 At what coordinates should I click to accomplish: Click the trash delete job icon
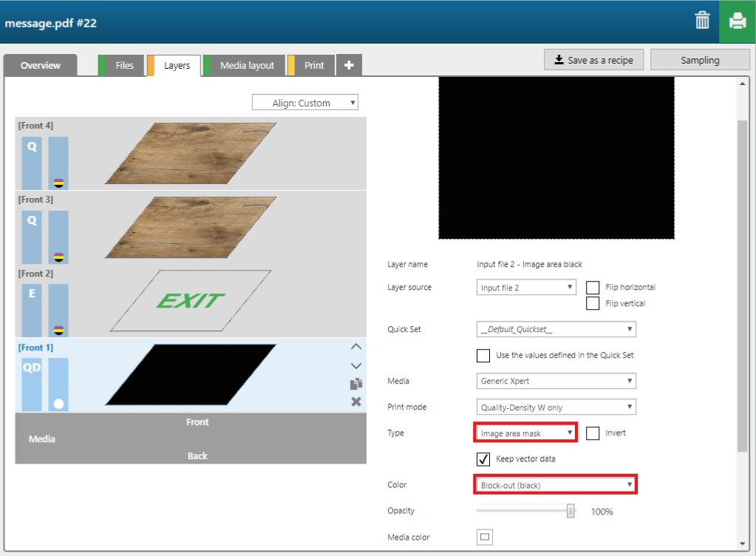click(x=702, y=21)
